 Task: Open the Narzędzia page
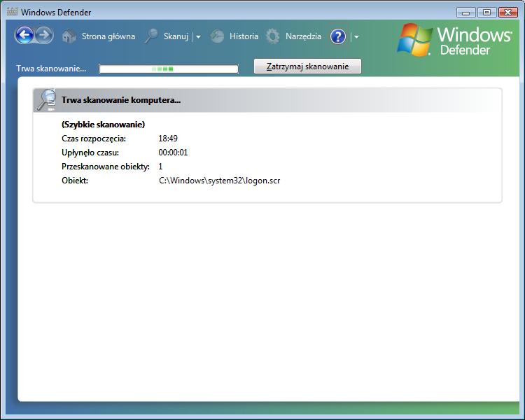tap(303, 36)
